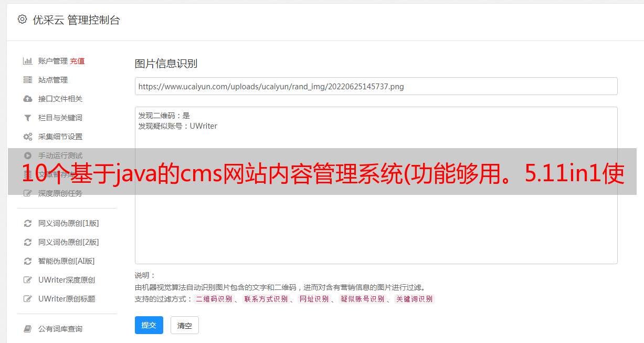Click the 清空 clear button
Viewport: 644px width, 343px height.
click(185, 325)
